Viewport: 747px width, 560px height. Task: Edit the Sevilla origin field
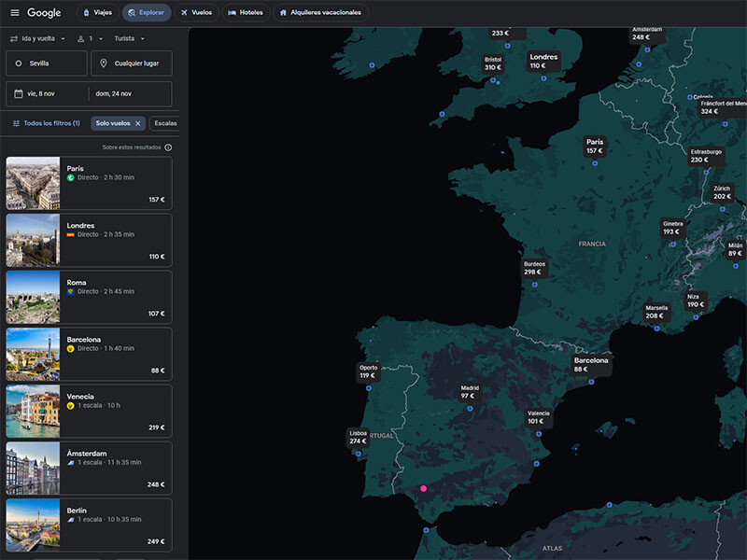(46, 63)
